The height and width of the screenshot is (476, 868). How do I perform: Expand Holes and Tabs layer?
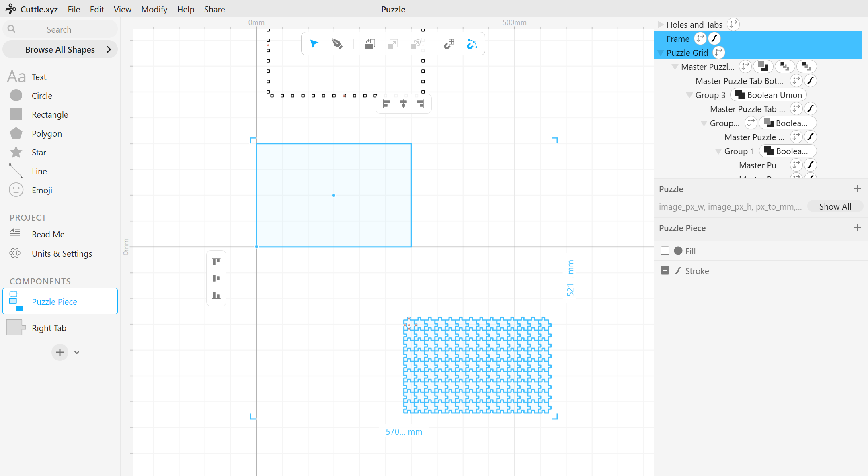coord(661,25)
